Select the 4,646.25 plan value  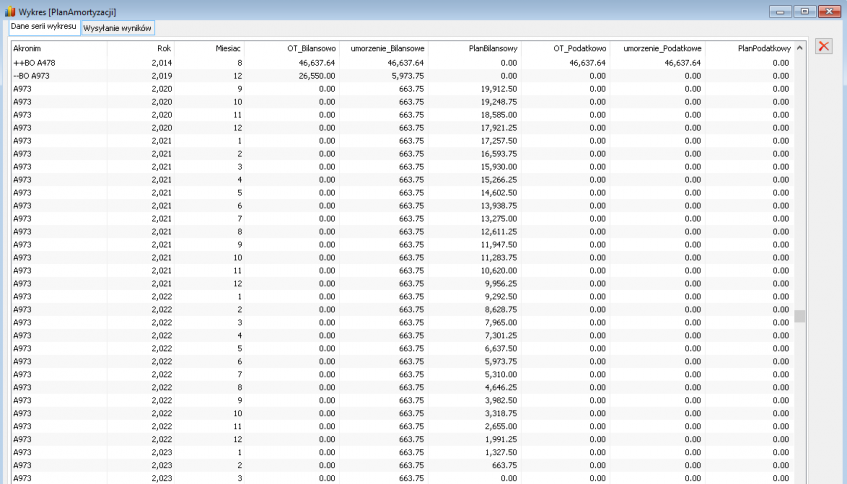click(x=501, y=387)
